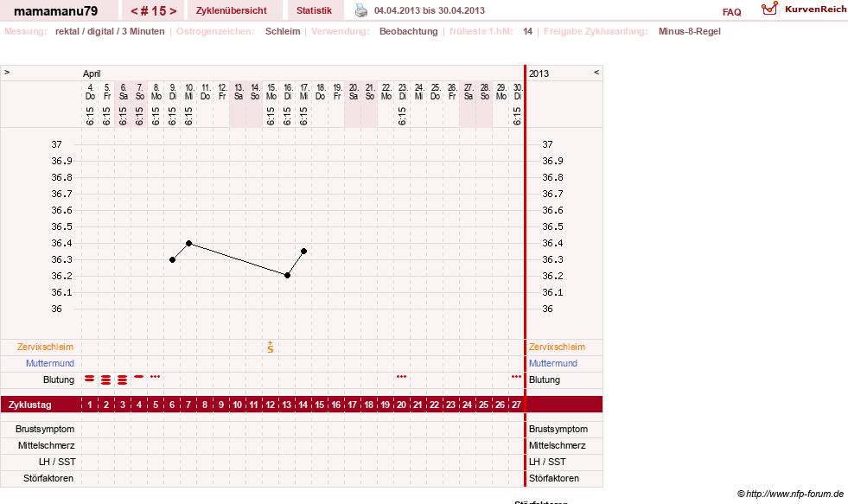Click cycle day 1 in the Zyklustag bar
Viewport: 848px width, 504px height.
[90, 405]
